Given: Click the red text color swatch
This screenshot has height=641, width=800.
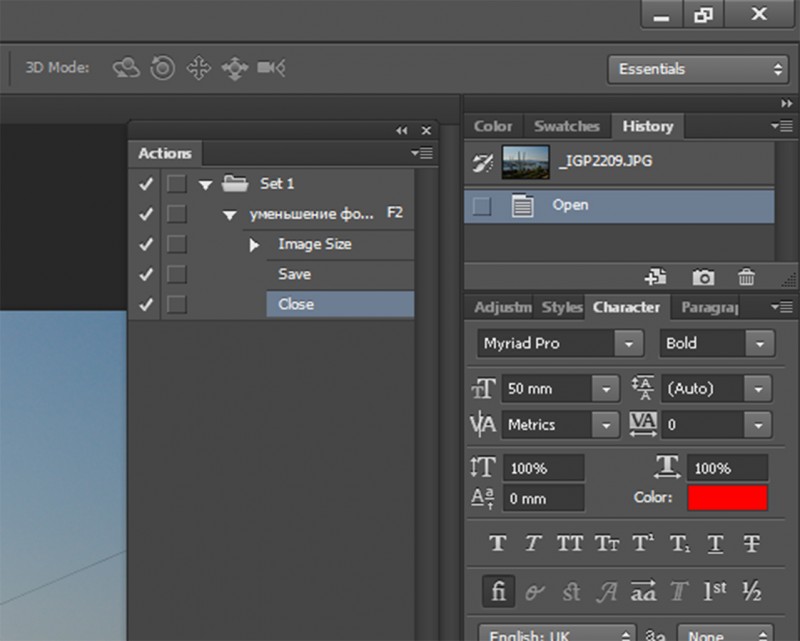Looking at the screenshot, I should coord(727,497).
